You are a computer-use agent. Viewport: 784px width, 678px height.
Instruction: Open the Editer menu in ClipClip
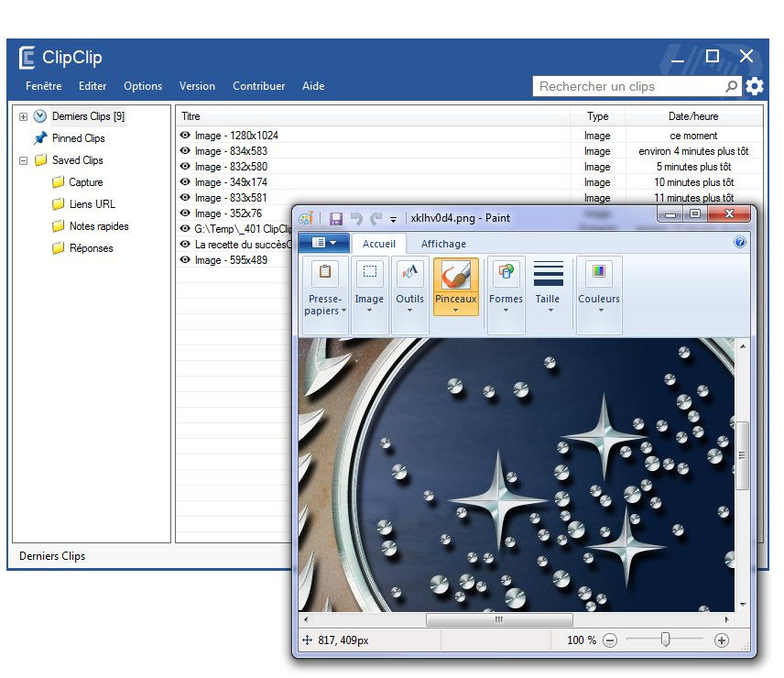click(93, 86)
